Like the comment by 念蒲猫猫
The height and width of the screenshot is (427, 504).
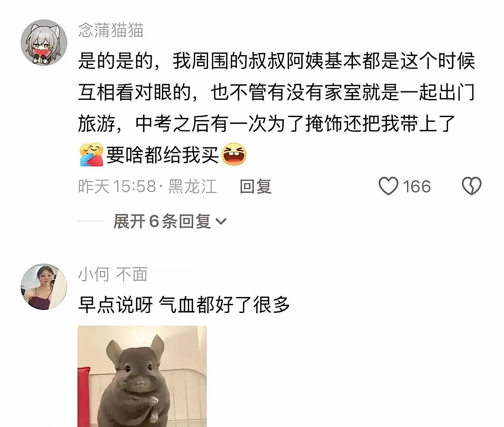(x=388, y=186)
